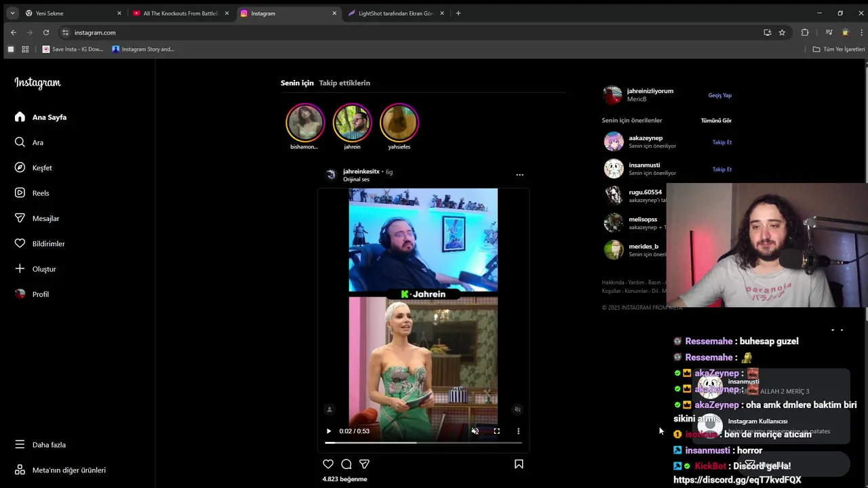The width and height of the screenshot is (868, 488).
Task: Bookmark this page with star icon
Action: click(782, 33)
